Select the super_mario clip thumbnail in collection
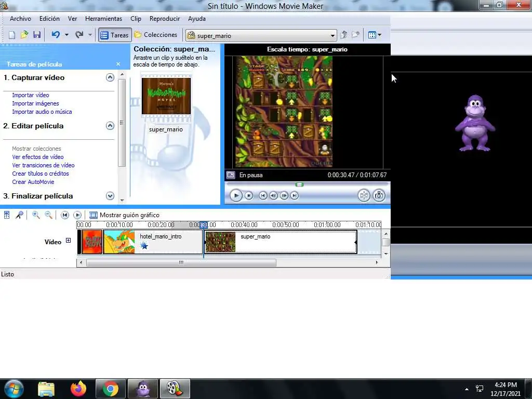This screenshot has width=532, height=399. pos(166,96)
